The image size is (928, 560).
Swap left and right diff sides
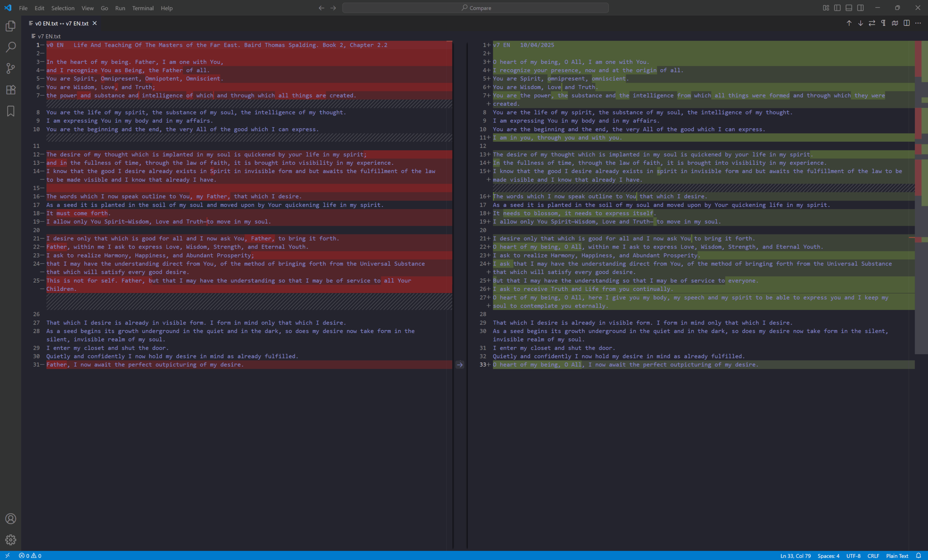coord(872,23)
